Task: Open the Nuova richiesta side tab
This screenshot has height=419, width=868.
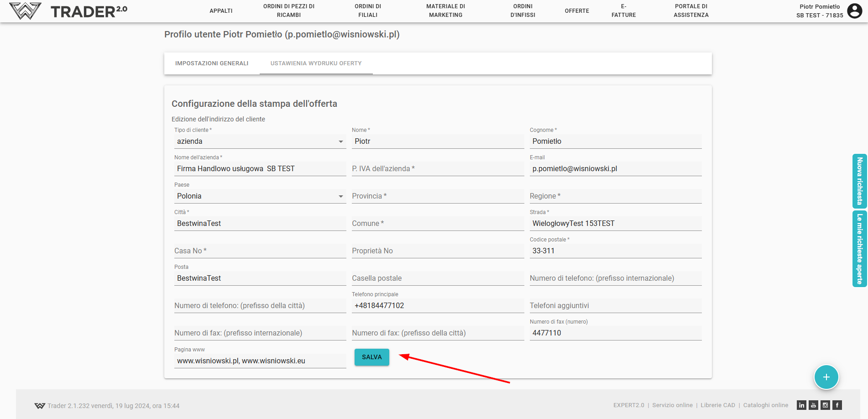Action: click(859, 181)
